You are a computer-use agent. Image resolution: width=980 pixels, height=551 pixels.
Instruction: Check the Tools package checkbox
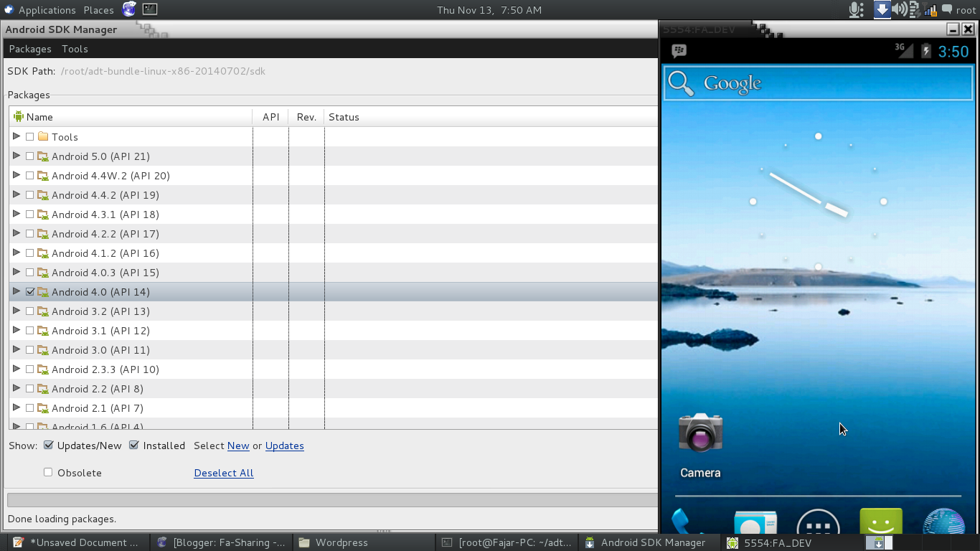pyautogui.click(x=29, y=136)
